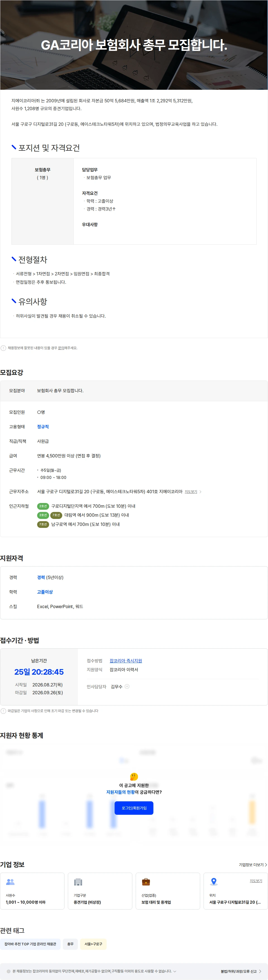The image size is (268, 980).
Task: Click the thinking face emoji in statistics
Action: point(134,776)
